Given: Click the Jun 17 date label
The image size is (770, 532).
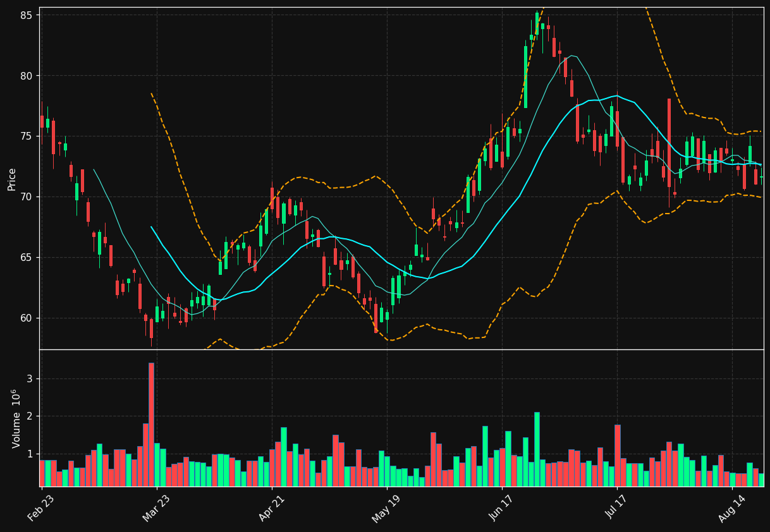Looking at the screenshot, I should [x=501, y=508].
